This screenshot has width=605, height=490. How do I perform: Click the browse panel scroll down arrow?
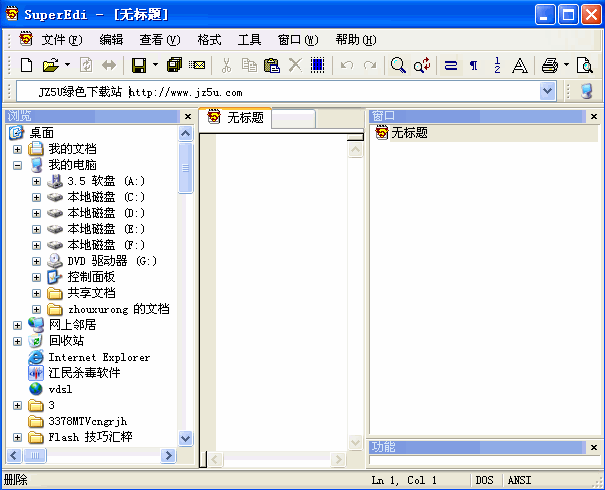[x=186, y=438]
